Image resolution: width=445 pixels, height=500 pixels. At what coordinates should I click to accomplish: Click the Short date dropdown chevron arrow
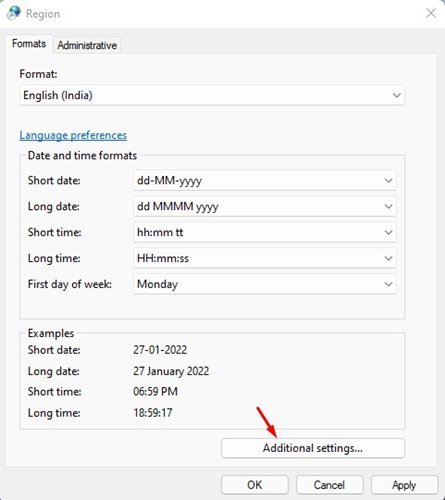388,180
